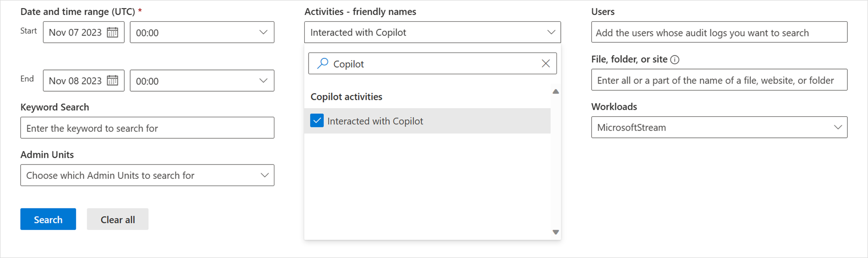Screen dimensions: 868x258
Task: Collapse the Activities friendly names dropdown
Action: pos(551,32)
